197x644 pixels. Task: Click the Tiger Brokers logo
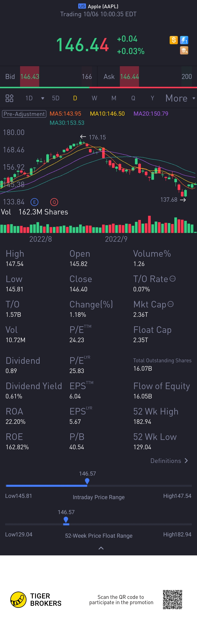(18, 599)
